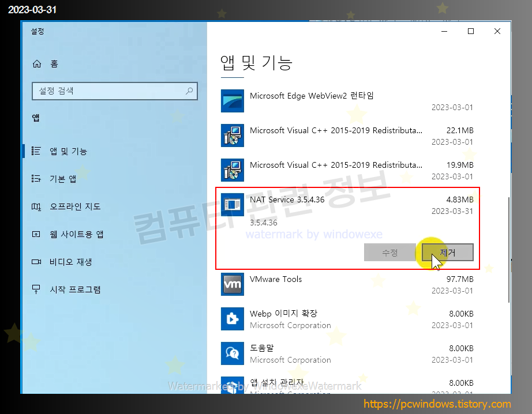This screenshot has width=532, height=414.
Task: Click the 웹 사이트용 앱 icon
Action: tap(36, 234)
